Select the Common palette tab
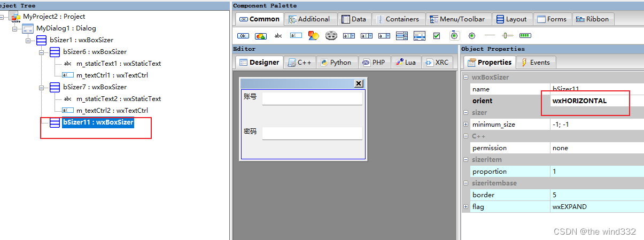 click(259, 19)
